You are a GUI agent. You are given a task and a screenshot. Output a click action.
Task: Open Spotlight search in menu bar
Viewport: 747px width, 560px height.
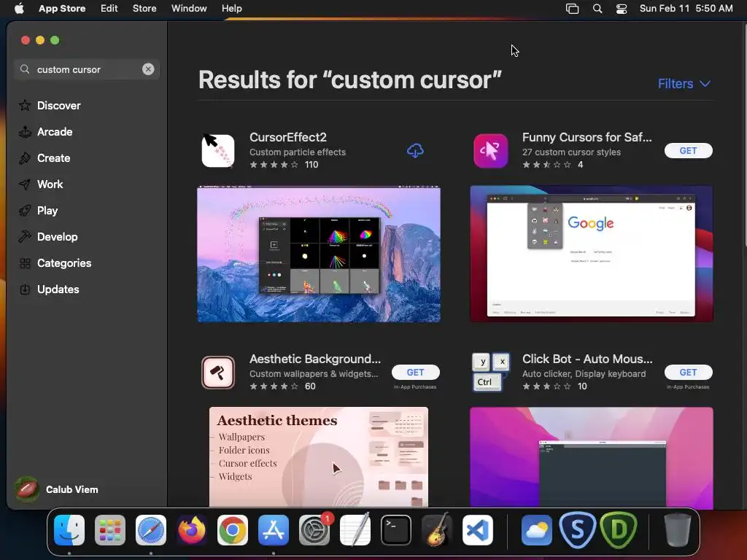[x=597, y=9]
